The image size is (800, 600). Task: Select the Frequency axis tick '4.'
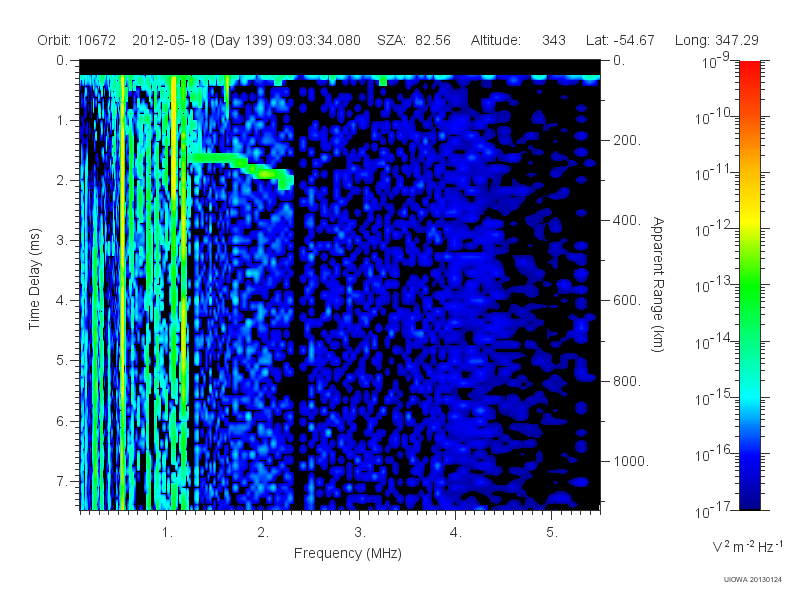tap(456, 532)
